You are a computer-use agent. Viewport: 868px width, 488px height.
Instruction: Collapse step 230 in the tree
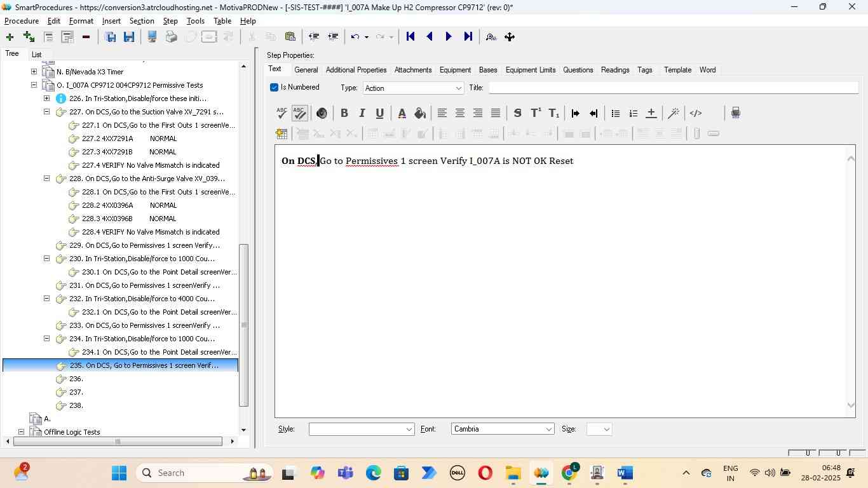[x=46, y=259]
